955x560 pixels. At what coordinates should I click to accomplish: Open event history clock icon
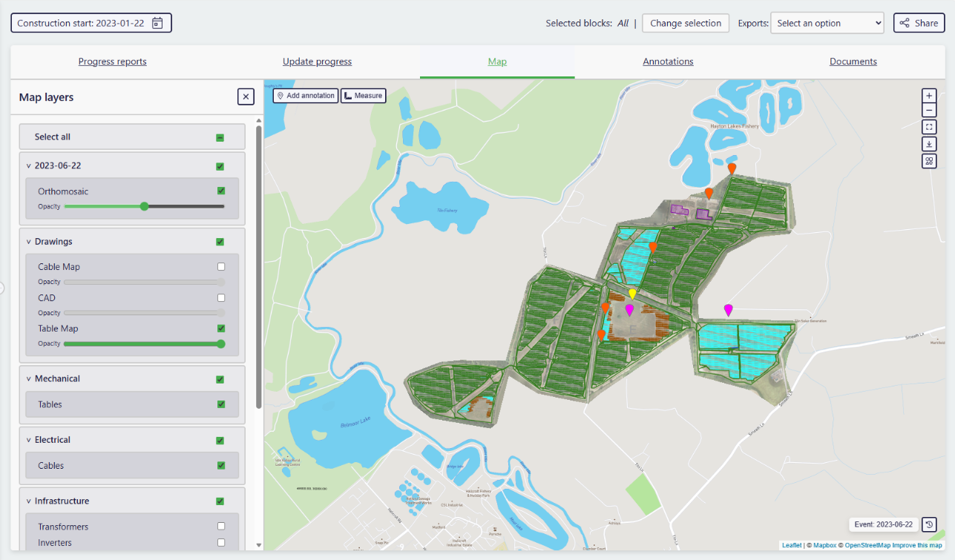pyautogui.click(x=929, y=524)
